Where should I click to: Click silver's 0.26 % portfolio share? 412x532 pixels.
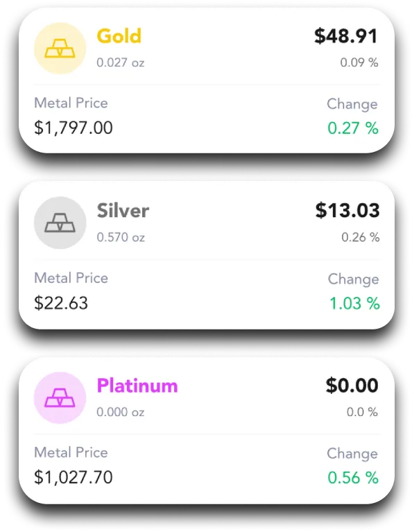pos(361,237)
